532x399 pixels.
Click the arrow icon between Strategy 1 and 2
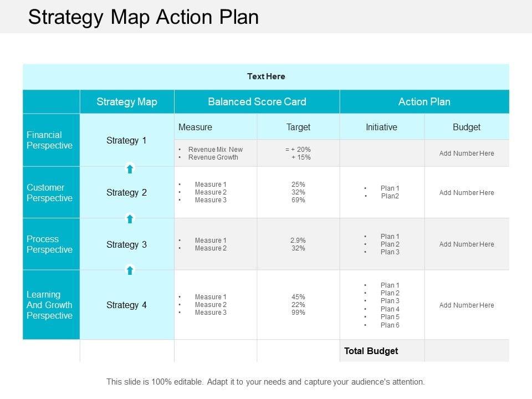point(130,168)
